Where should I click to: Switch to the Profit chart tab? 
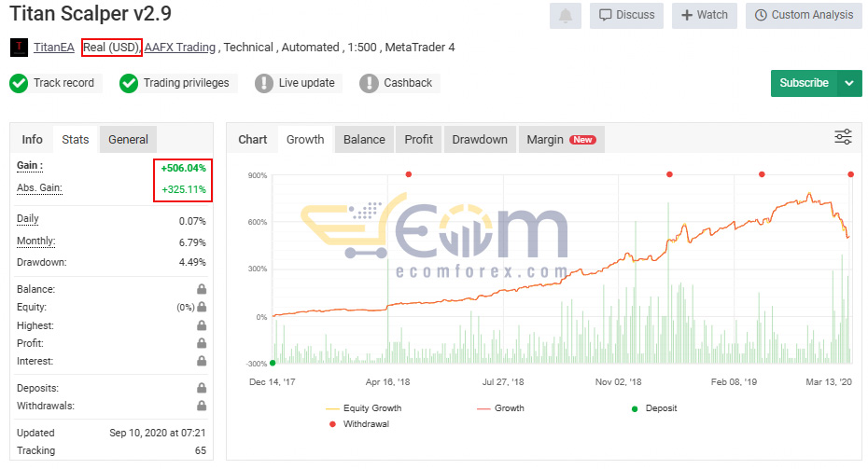point(418,139)
